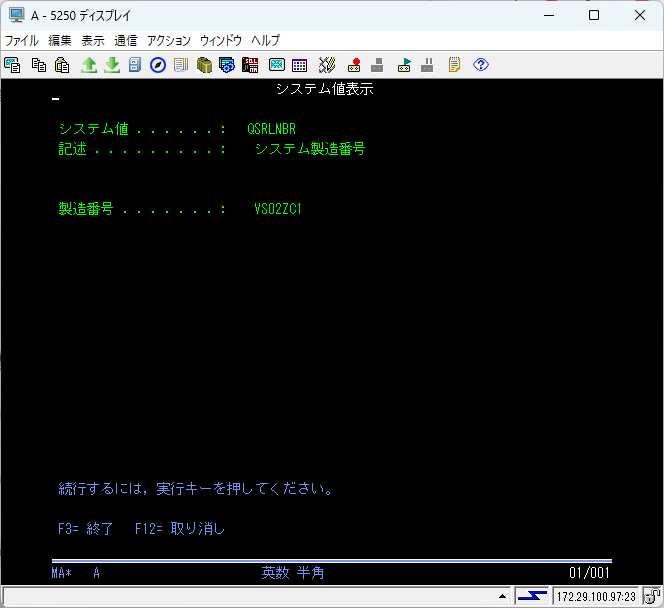The width and height of the screenshot is (664, 608).
Task: Click the QSRLNBR system value text
Action: pyautogui.click(x=271, y=129)
